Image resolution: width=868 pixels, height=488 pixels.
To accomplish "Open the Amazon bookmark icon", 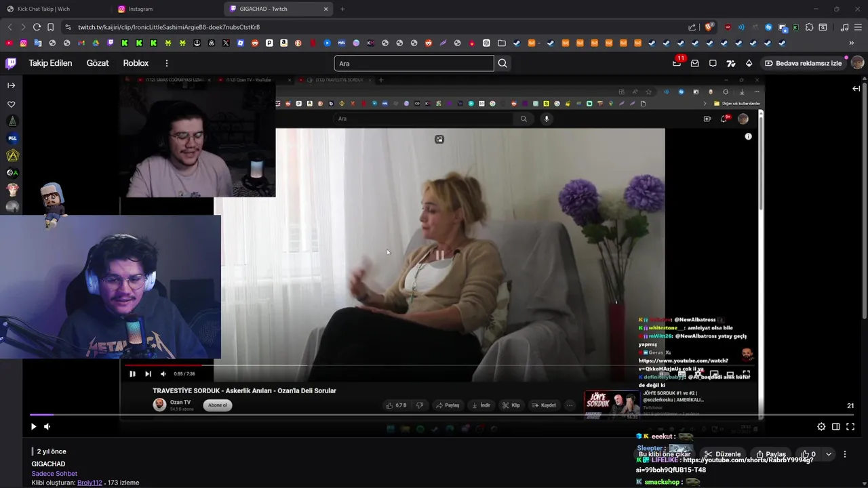I will pyautogui.click(x=283, y=43).
